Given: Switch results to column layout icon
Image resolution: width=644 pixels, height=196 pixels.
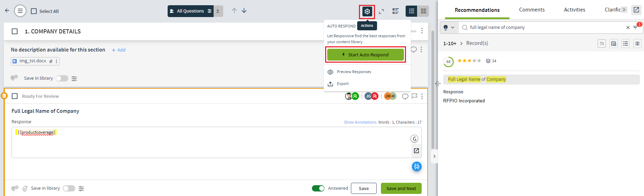Looking at the screenshot, I should (x=637, y=44).
